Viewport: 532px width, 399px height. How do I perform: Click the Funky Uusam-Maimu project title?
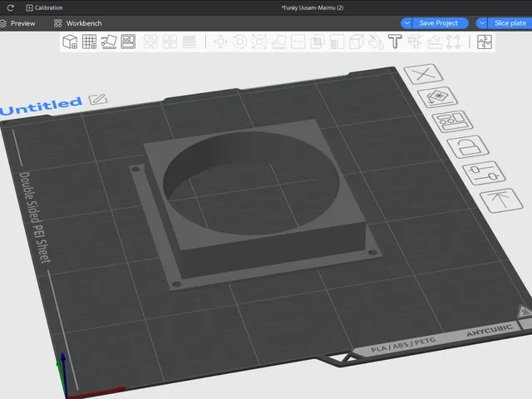[313, 7]
